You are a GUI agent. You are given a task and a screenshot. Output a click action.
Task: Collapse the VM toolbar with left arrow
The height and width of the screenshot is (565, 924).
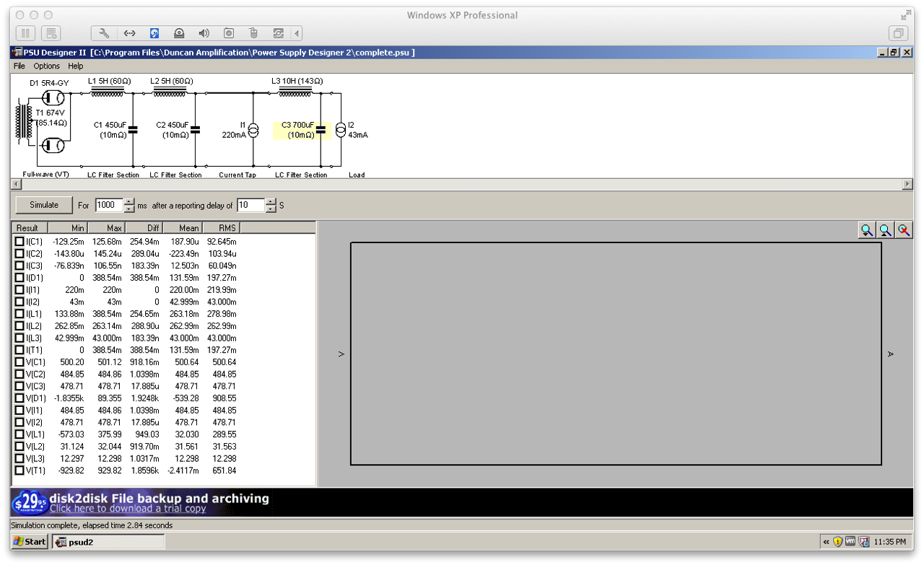[297, 33]
